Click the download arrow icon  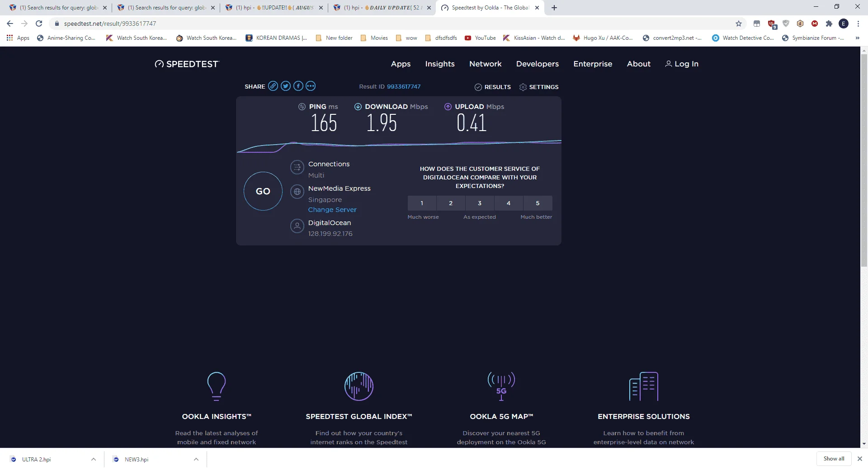click(x=358, y=107)
